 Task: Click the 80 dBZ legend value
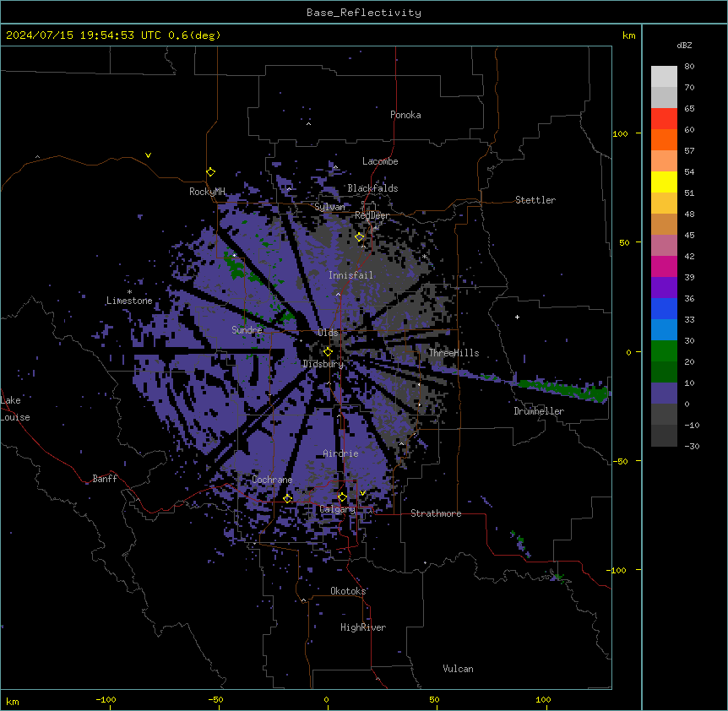[689, 67]
